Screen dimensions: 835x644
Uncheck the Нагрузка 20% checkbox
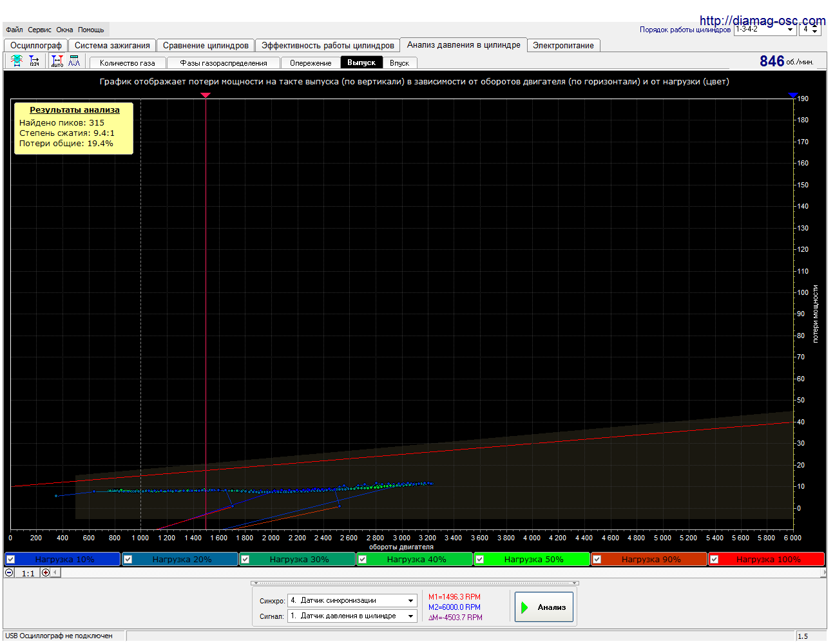point(128,559)
